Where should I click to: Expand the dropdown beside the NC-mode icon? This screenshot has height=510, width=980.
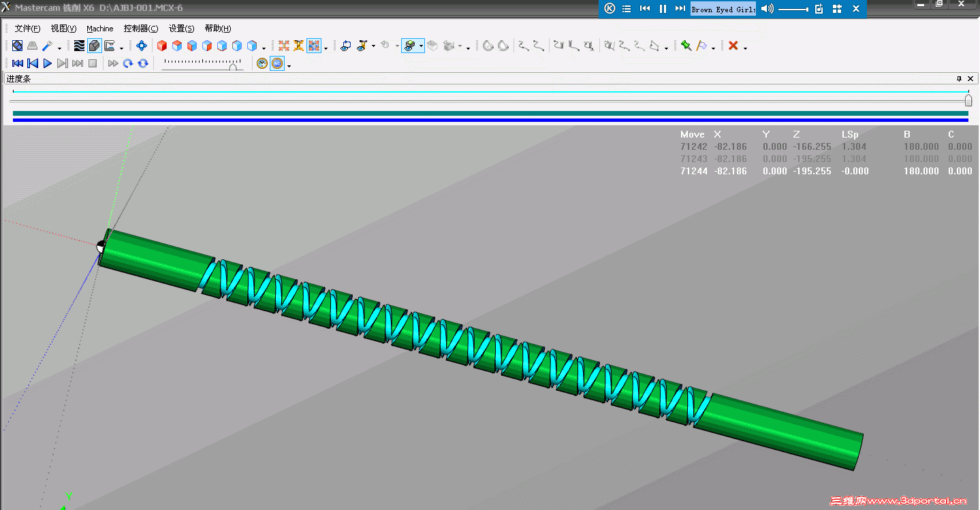289,65
